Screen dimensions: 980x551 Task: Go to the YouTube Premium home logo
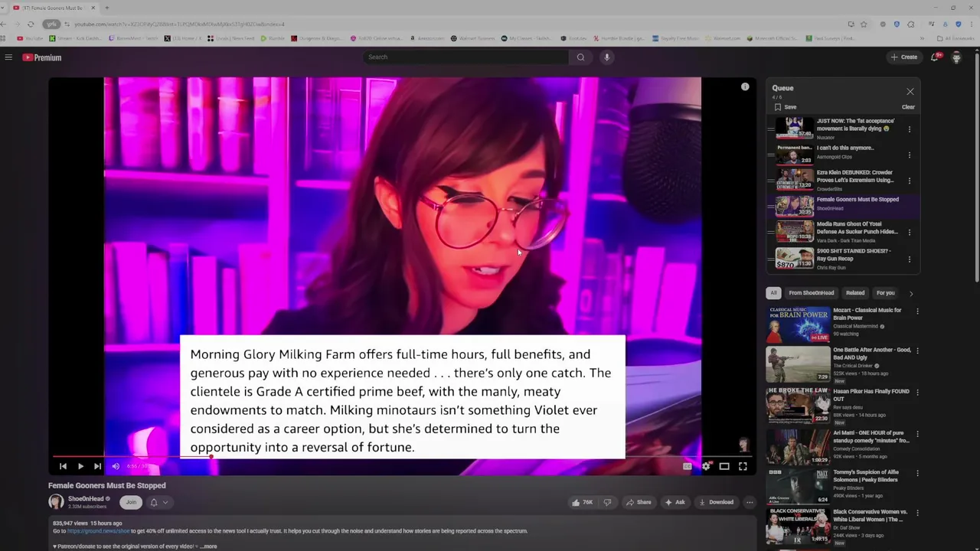click(x=41, y=57)
